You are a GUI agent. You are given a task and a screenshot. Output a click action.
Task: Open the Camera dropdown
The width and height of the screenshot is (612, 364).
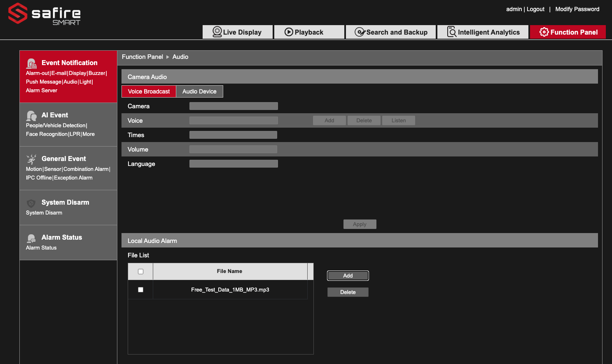pyautogui.click(x=234, y=106)
